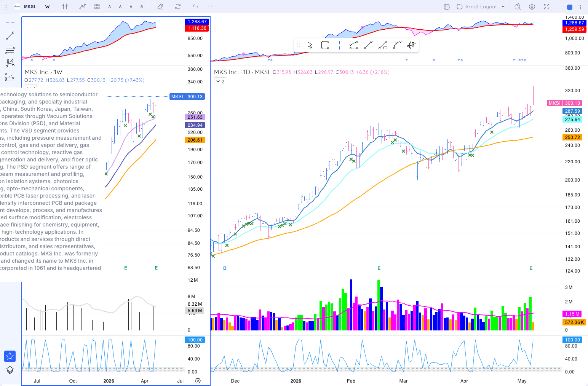Toggle the favorites star toolbar button
The width and height of the screenshot is (588, 386).
[10, 356]
